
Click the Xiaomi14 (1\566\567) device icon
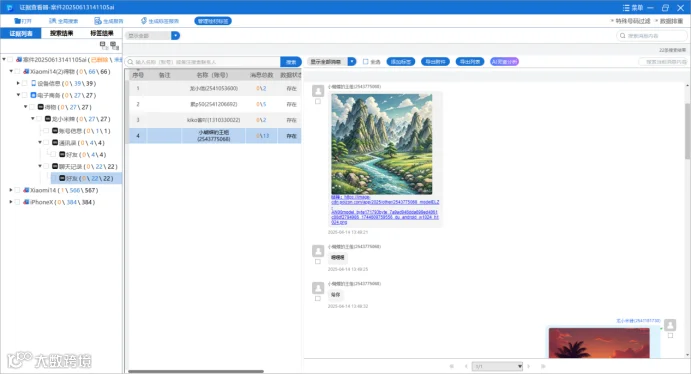click(x=26, y=190)
